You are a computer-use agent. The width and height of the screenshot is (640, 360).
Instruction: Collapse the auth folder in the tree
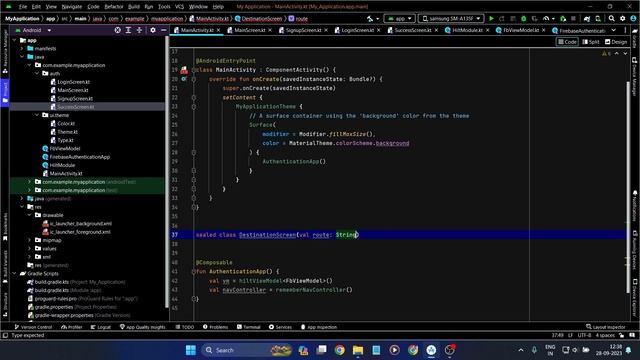(x=37, y=73)
